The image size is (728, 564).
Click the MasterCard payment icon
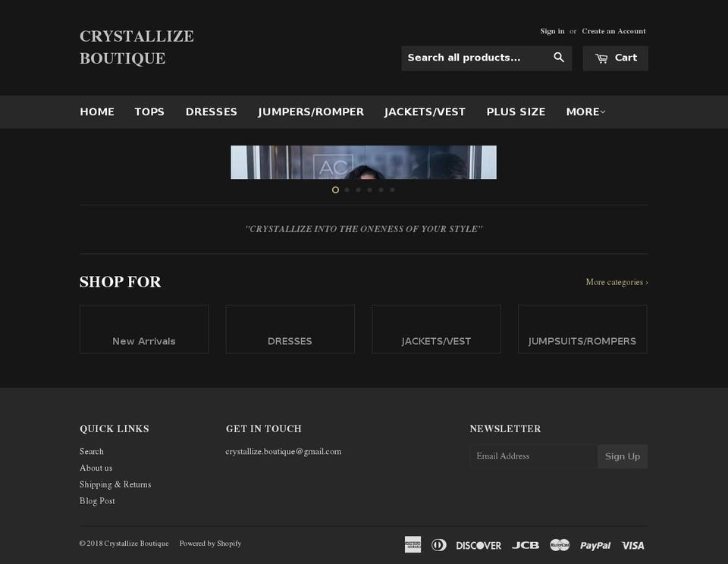[x=560, y=544]
